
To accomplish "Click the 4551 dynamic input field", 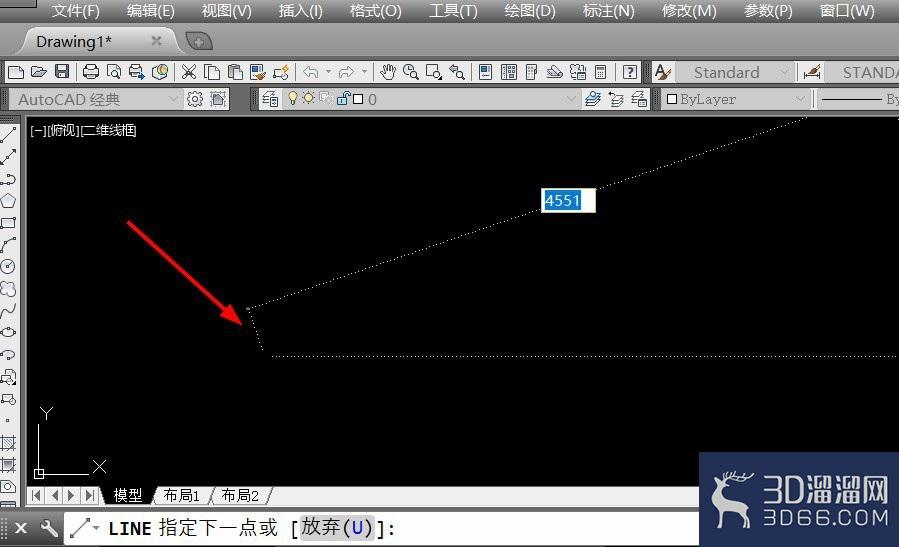I will [x=568, y=201].
